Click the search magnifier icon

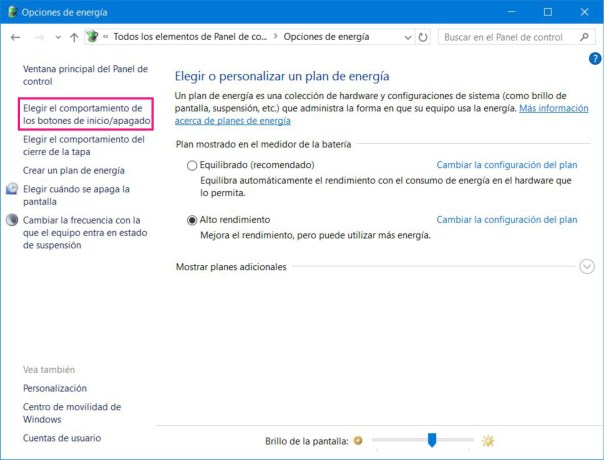[584, 37]
